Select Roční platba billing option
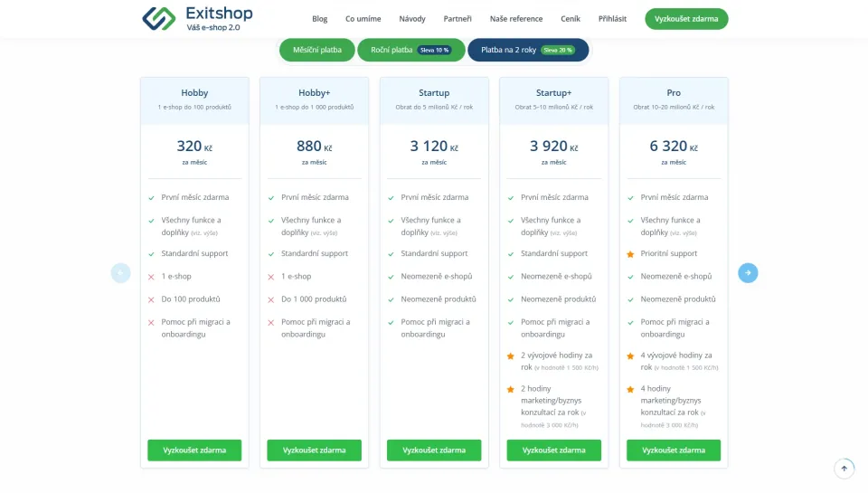The image size is (868, 493). [x=410, y=50]
